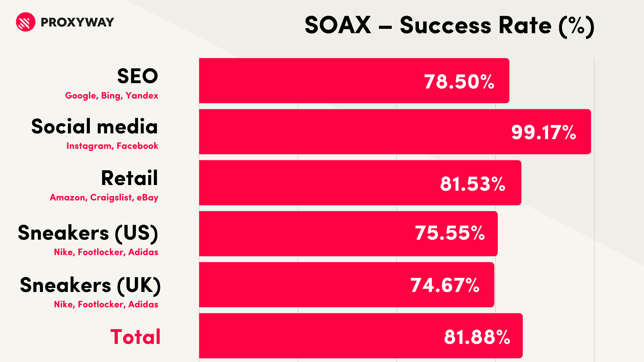Click the Retail category label
The height and width of the screenshot is (362, 644).
129,178
